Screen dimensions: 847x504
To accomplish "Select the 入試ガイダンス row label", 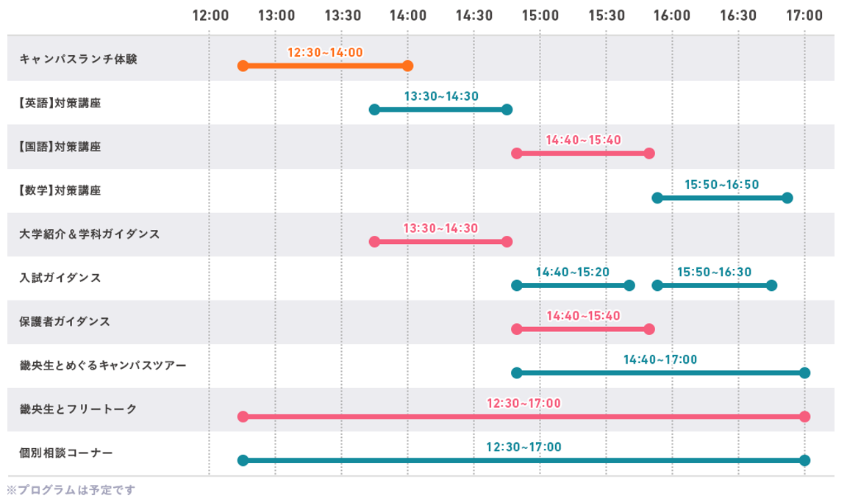I will 60,278.
